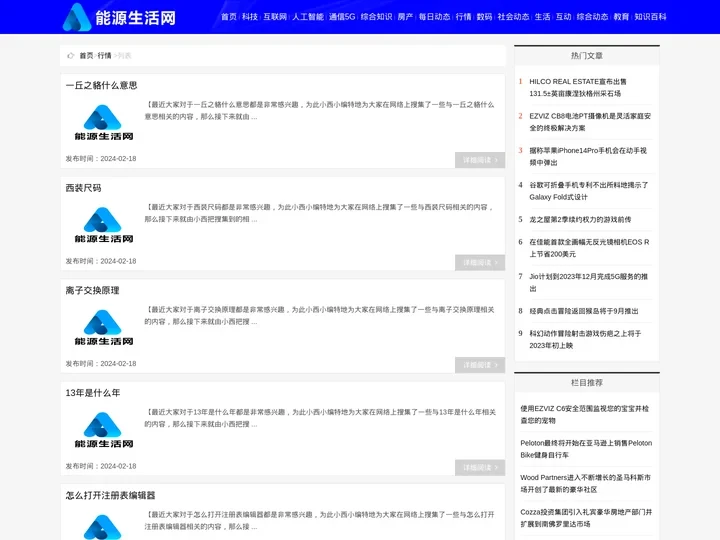This screenshot has width=720, height=540.
Task: Open hot article 经典点击冒险返回猴岛
Action: pyautogui.click(x=584, y=311)
